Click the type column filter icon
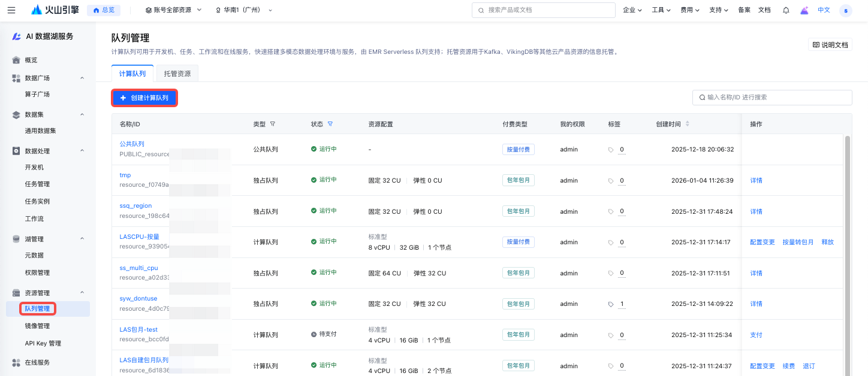The width and height of the screenshot is (868, 376). click(273, 124)
